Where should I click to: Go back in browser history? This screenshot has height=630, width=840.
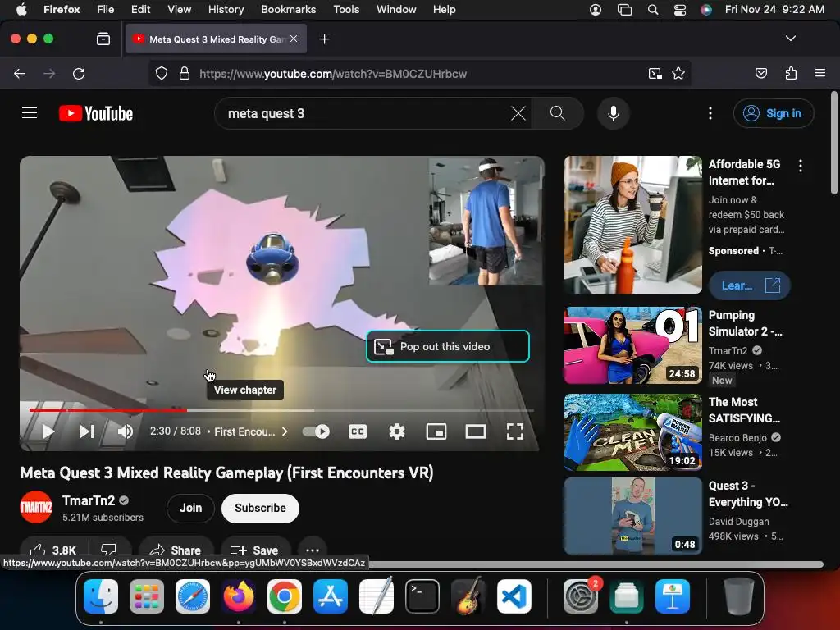(20, 73)
